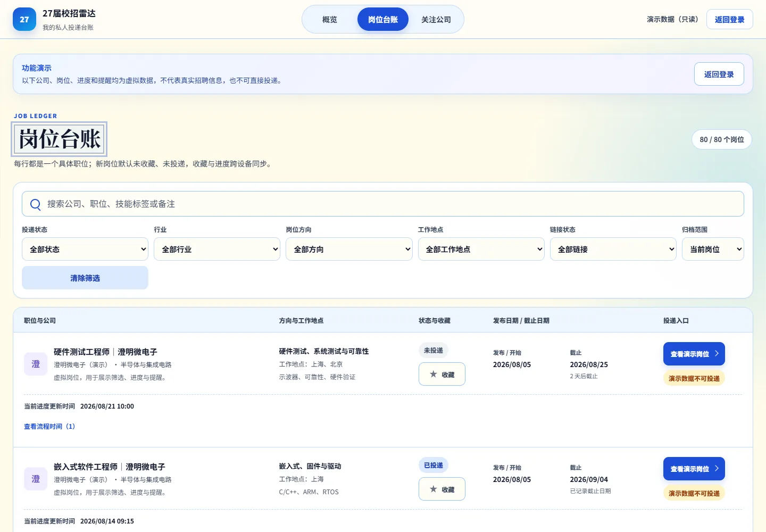
Task: Click 澄 avatar of 嵌入式软件工程师 row
Action: pos(36,479)
